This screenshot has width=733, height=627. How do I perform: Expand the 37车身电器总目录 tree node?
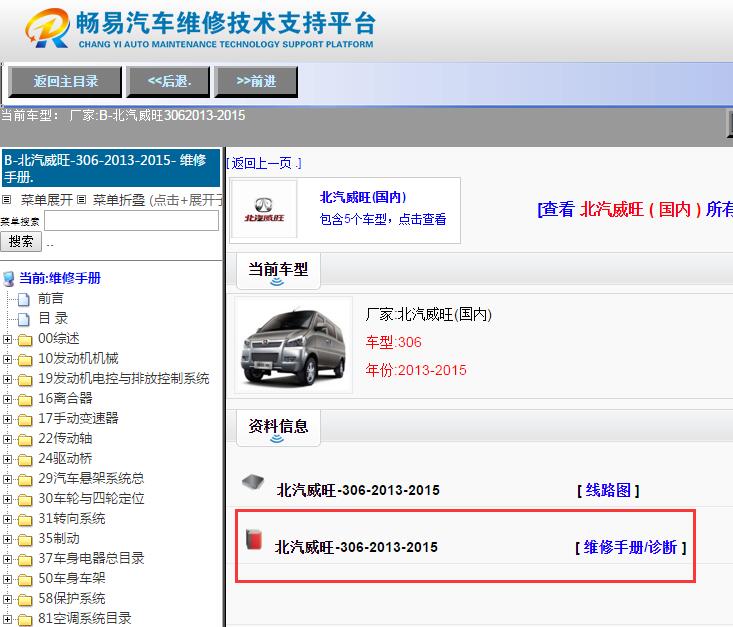coord(7,559)
